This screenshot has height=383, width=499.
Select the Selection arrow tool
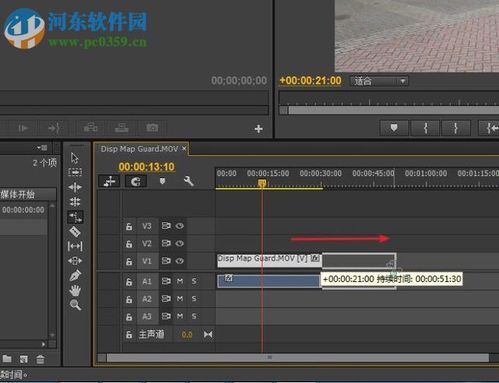75,158
